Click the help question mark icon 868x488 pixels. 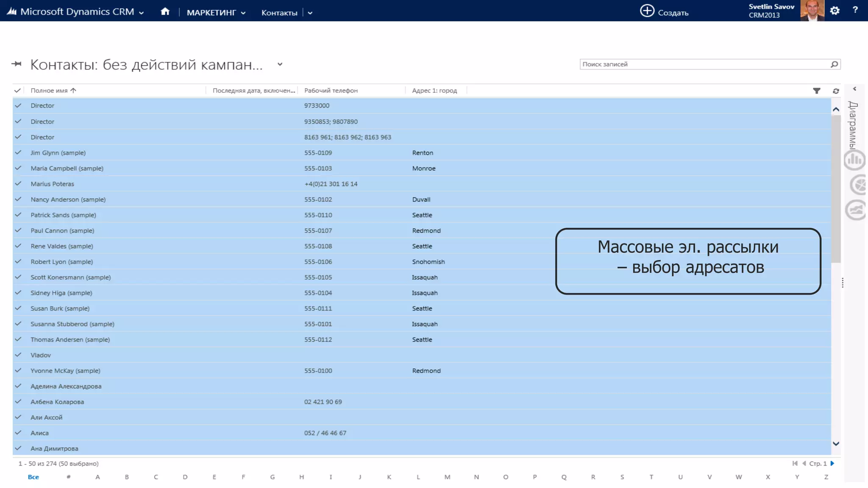[855, 10]
